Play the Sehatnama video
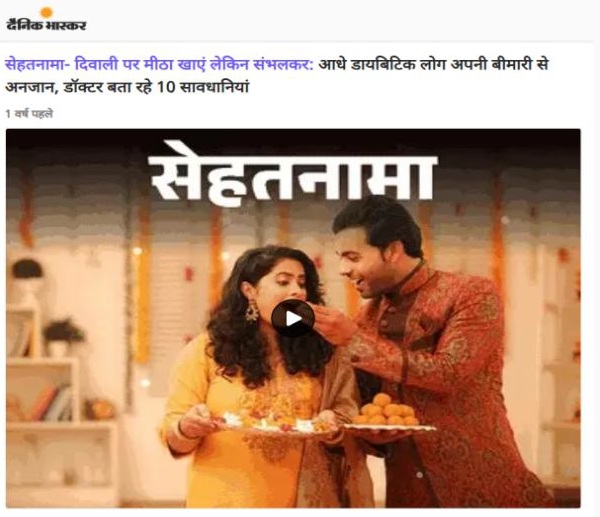Image resolution: width=600 pixels, height=517 pixels. click(x=293, y=318)
